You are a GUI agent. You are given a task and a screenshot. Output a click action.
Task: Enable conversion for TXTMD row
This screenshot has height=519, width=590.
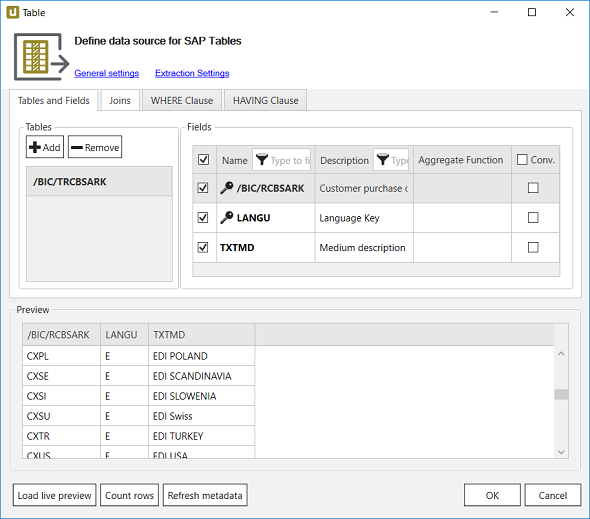(533, 247)
